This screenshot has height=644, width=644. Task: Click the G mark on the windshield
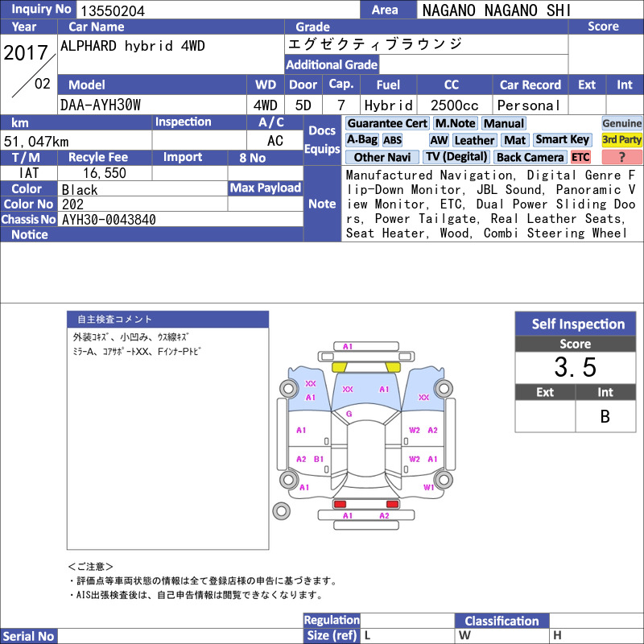349,414
